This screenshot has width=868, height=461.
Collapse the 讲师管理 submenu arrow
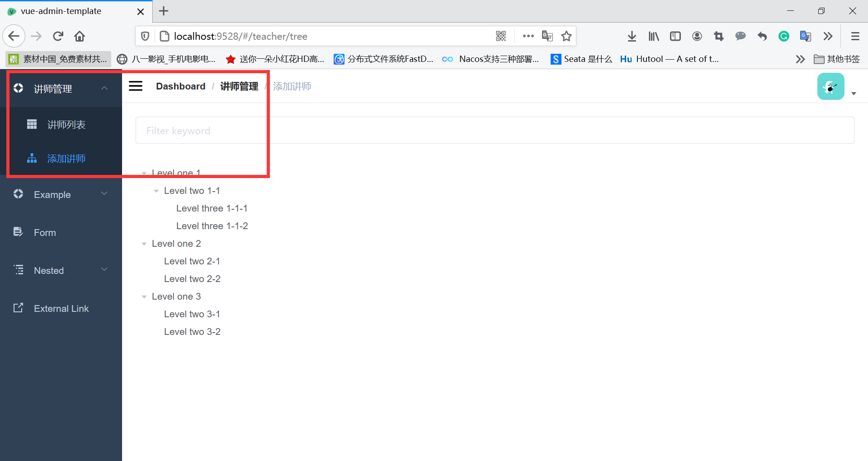[x=104, y=88]
